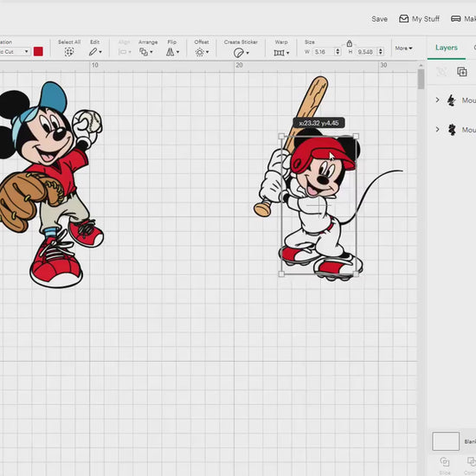This screenshot has width=476, height=476.
Task: Open the More dropdown menu
Action: point(403,48)
